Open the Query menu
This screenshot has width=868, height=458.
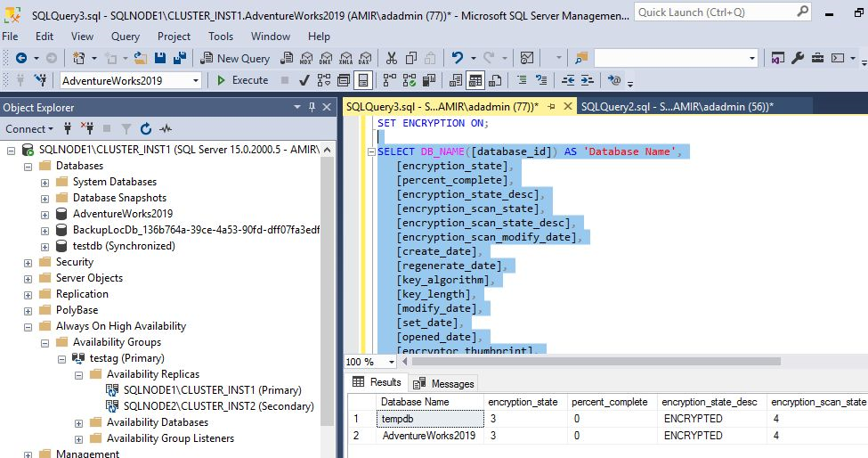coord(125,37)
